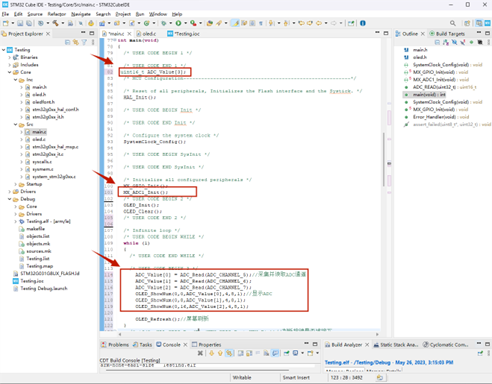
Task: Click the Hide Fields icon in Outline
Action: [454, 42]
